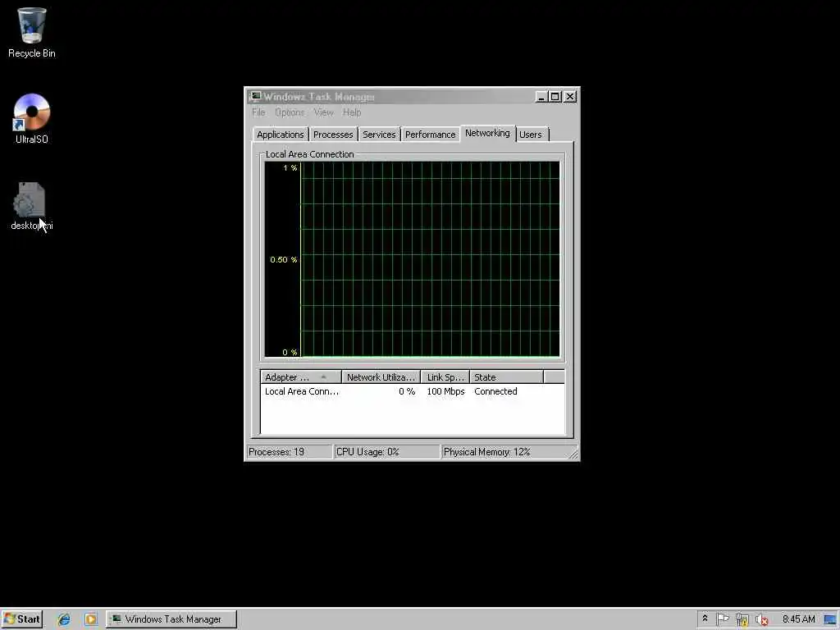Show hidden system tray icons
The image size is (840, 630).
pos(705,619)
